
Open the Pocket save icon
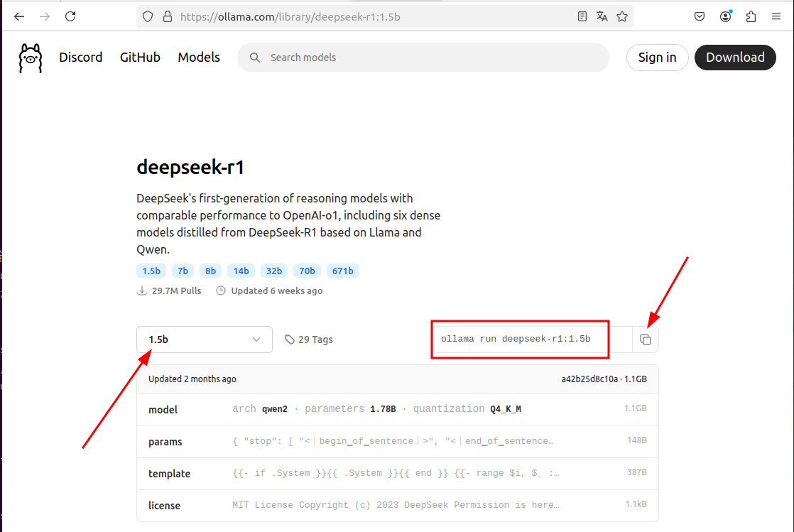coord(700,17)
